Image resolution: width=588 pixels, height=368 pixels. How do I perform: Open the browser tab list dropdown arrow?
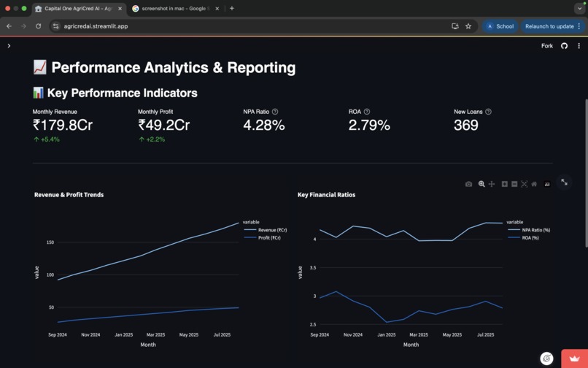click(579, 9)
